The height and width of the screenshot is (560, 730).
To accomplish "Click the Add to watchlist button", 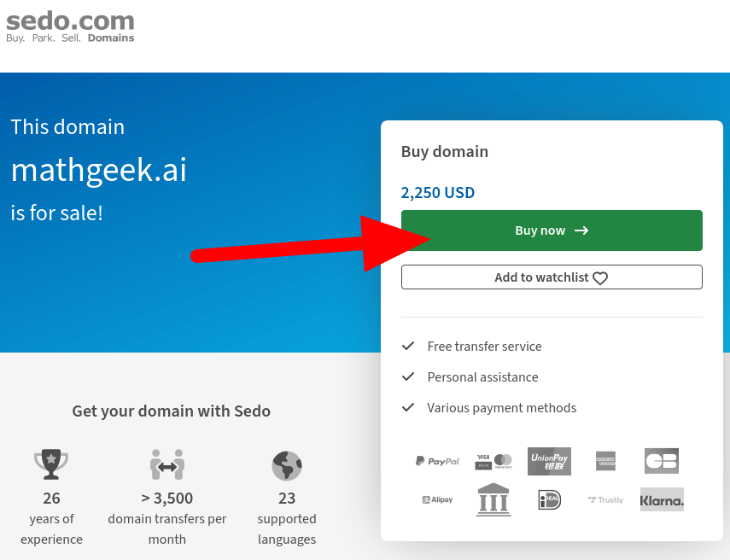I will 552,277.
